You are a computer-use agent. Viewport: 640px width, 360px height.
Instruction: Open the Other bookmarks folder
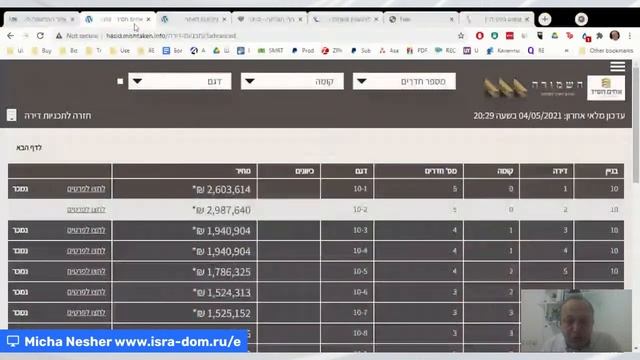pos(606,51)
